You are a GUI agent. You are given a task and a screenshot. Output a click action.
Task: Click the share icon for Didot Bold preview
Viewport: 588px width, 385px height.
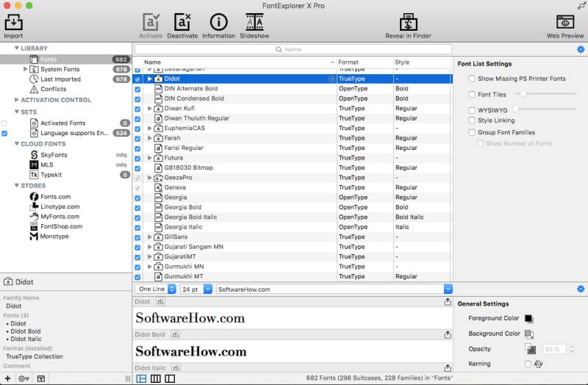(x=448, y=334)
